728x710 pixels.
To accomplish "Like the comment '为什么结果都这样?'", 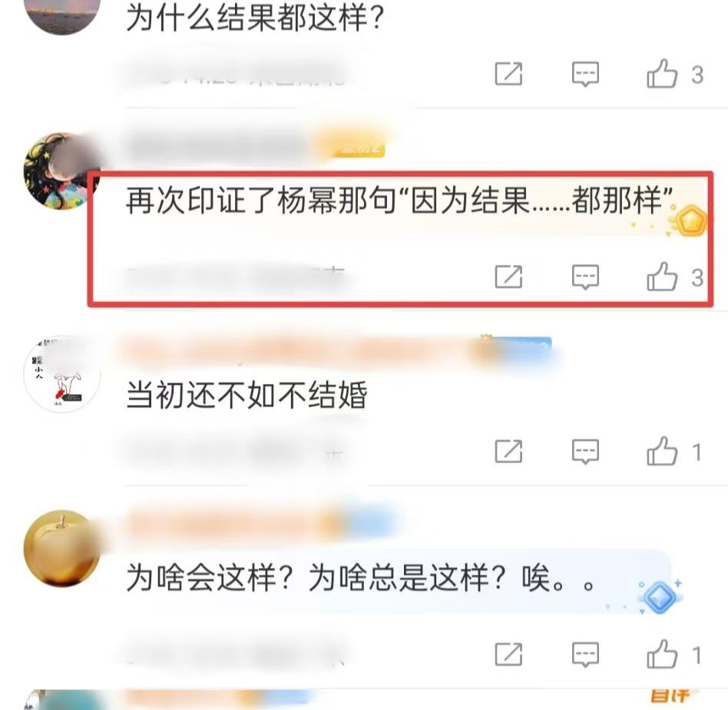I will tap(662, 74).
